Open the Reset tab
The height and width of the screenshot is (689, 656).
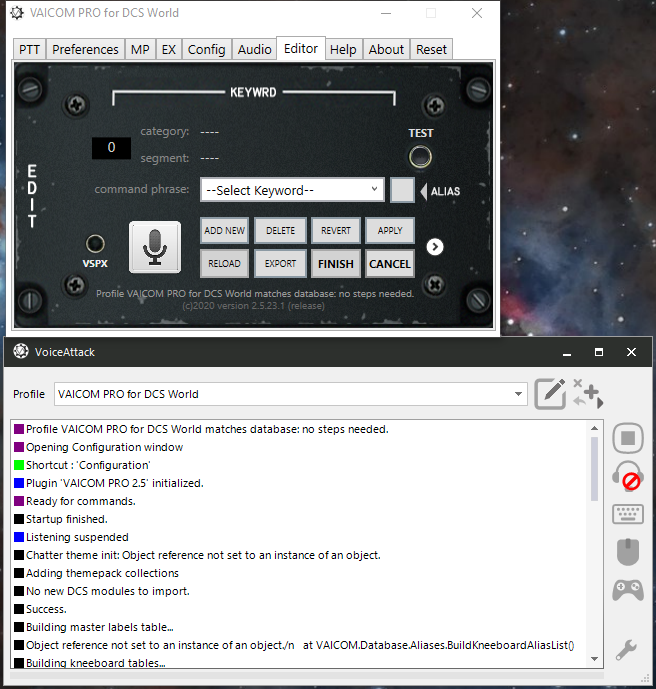431,49
